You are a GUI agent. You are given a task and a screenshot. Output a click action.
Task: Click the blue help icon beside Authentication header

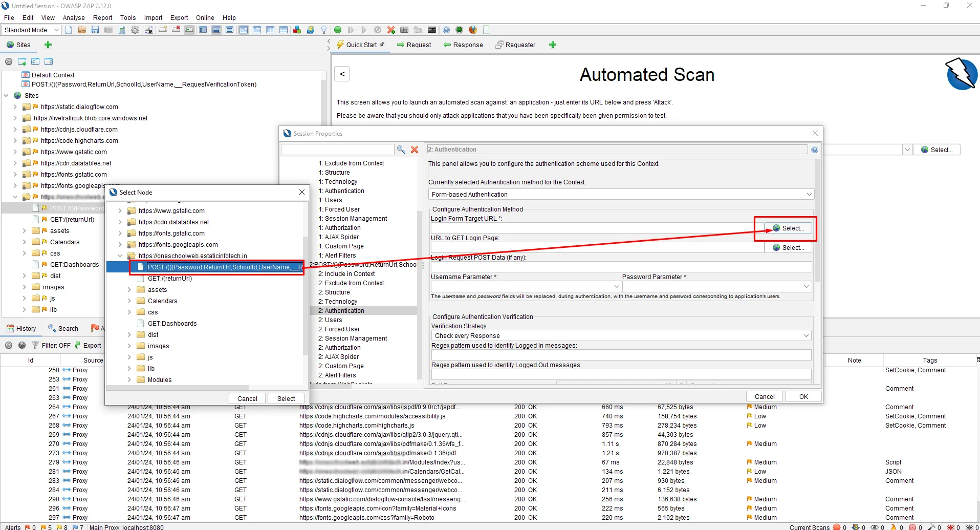pyautogui.click(x=815, y=150)
